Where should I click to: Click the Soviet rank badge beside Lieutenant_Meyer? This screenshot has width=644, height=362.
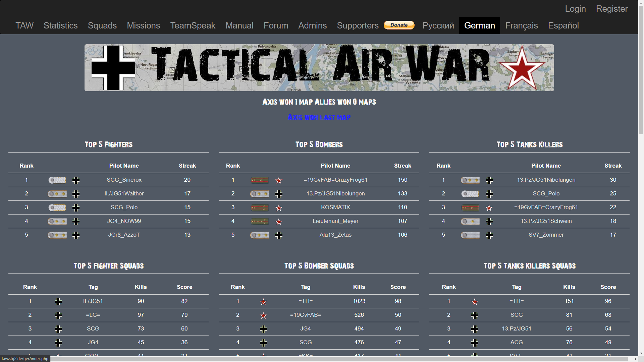click(260, 222)
